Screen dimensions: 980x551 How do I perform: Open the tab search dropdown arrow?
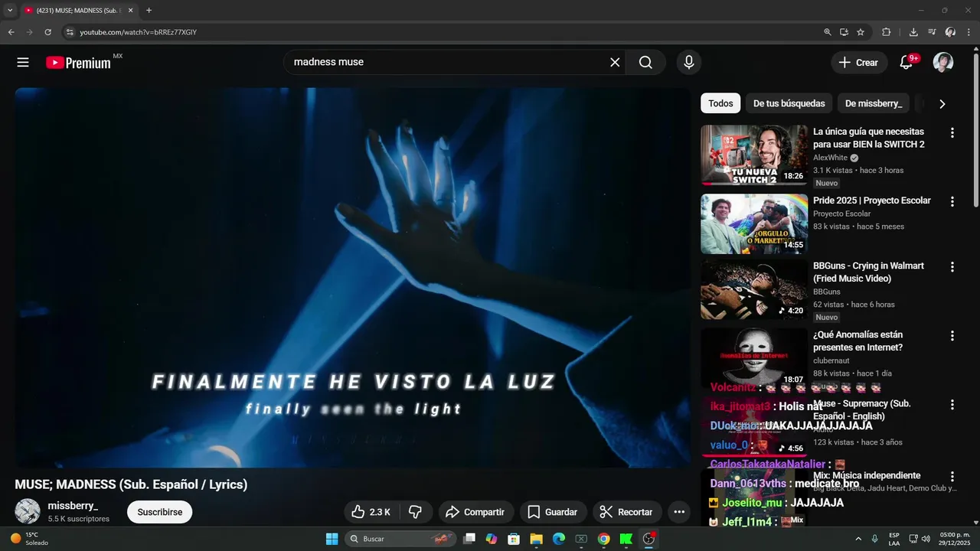click(10, 10)
